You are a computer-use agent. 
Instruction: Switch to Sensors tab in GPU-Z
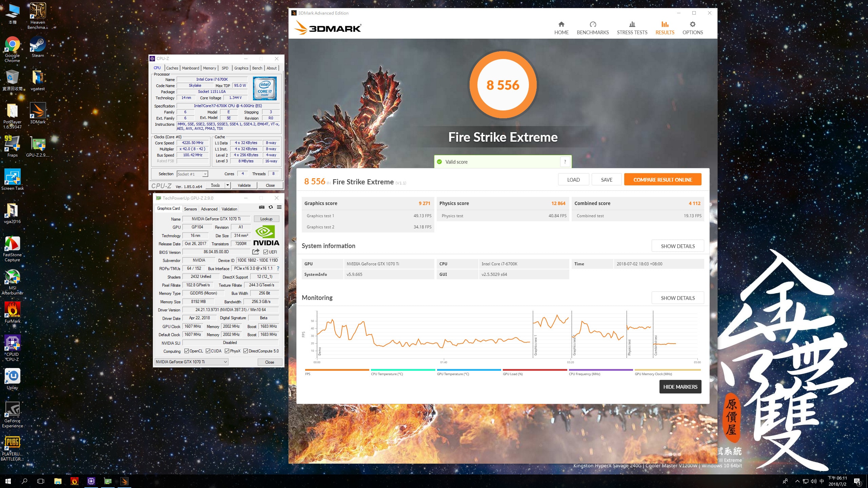click(x=190, y=209)
